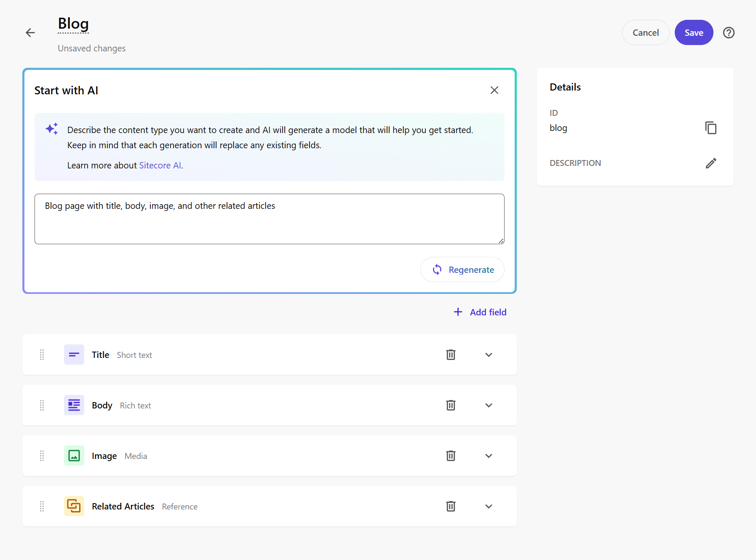Click the 'Media' type label

click(x=136, y=456)
